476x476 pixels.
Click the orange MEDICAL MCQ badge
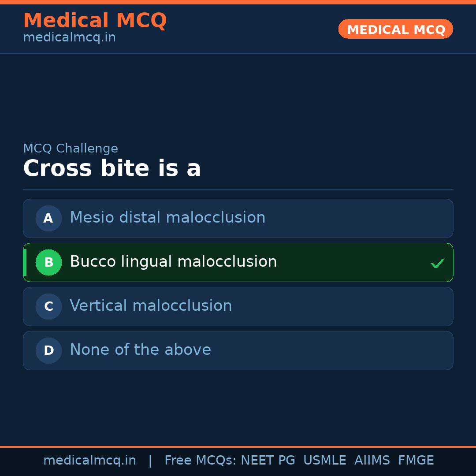(x=395, y=29)
